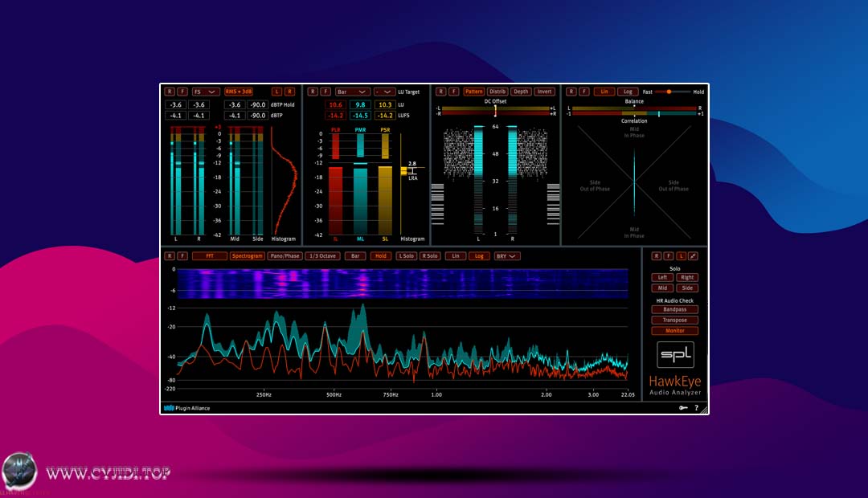Solo the Right channel
The height and width of the screenshot is (498, 868).
coord(687,277)
